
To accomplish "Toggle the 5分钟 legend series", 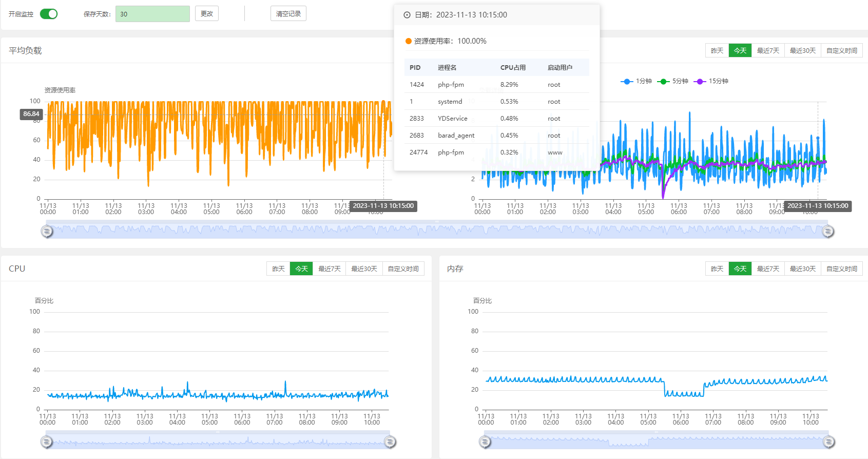I will click(x=673, y=81).
